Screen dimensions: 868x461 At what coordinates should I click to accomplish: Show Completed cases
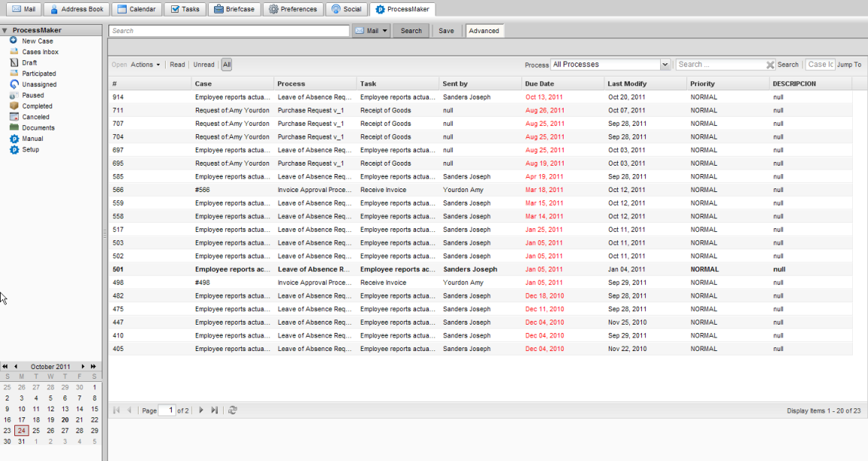tap(37, 106)
